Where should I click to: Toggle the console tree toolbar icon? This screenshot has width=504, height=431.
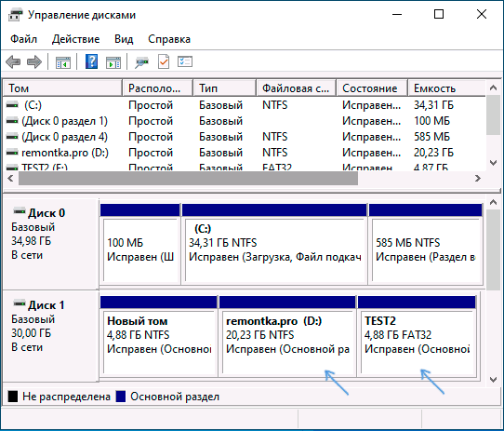click(63, 61)
